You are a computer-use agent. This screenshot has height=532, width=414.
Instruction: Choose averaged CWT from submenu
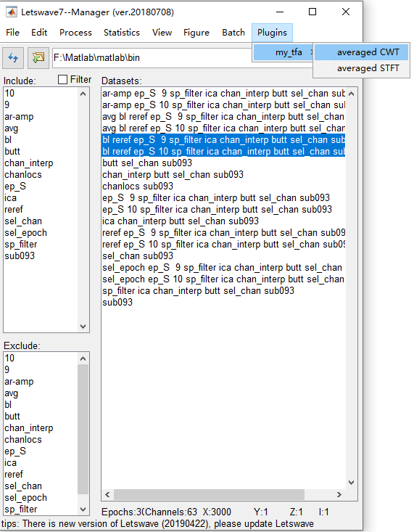[361, 52]
